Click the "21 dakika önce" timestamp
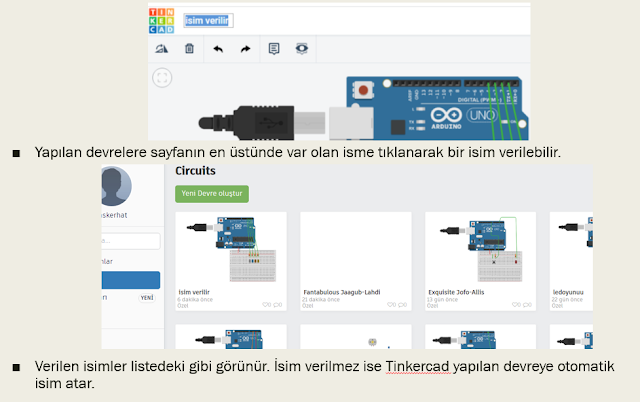Viewport: 640px width, 402px height. tap(321, 299)
